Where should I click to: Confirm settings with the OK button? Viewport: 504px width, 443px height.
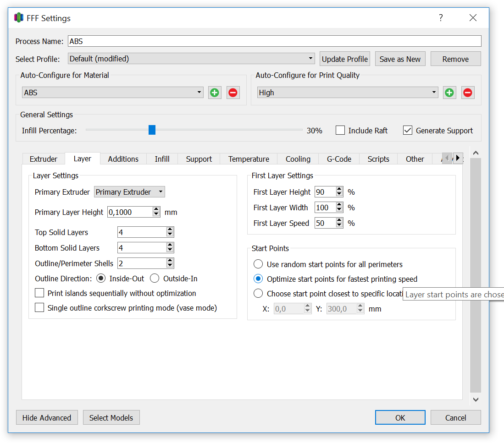coord(400,418)
